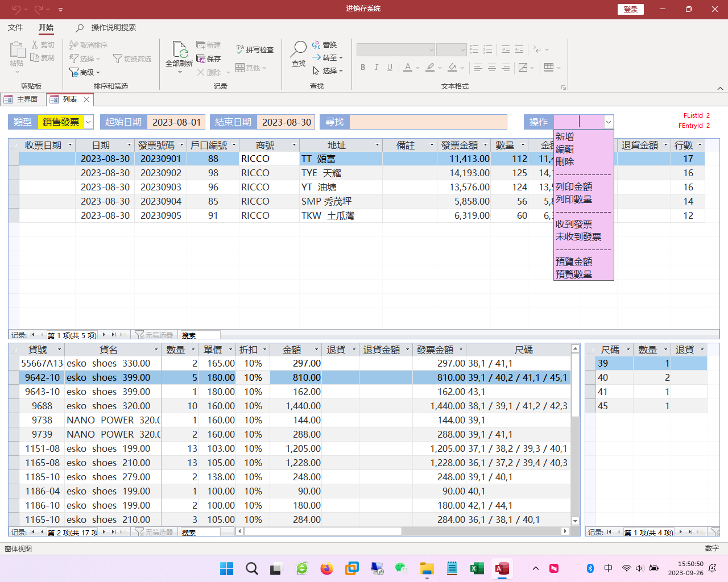The image size is (728, 582).
Task: Open Excel from the Windows taskbar
Action: (477, 568)
